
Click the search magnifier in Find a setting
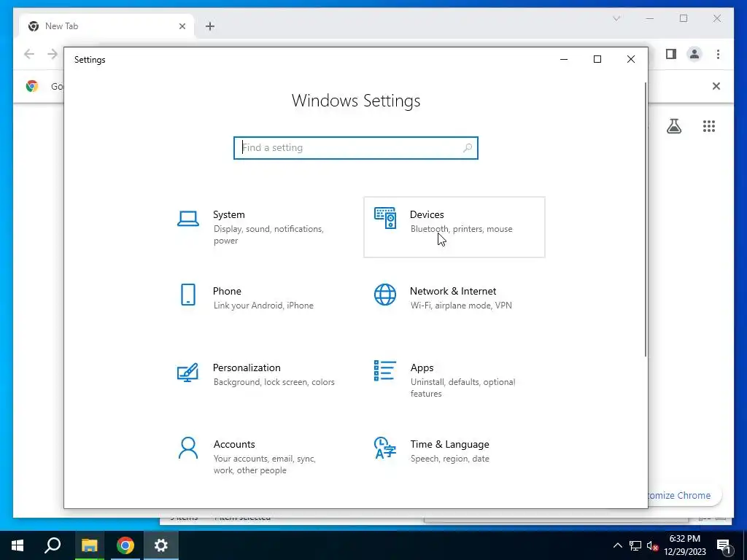pos(468,148)
